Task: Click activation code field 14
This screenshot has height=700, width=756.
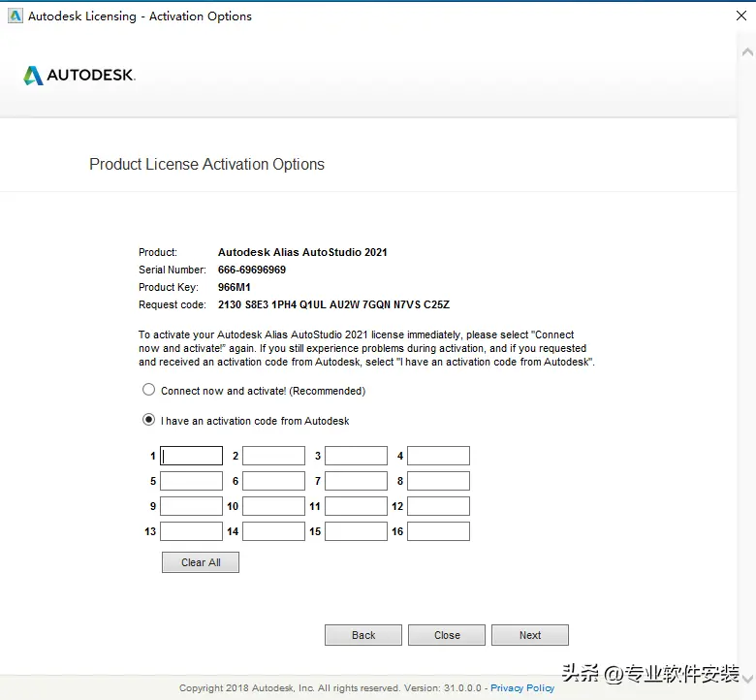Action: pyautogui.click(x=274, y=531)
